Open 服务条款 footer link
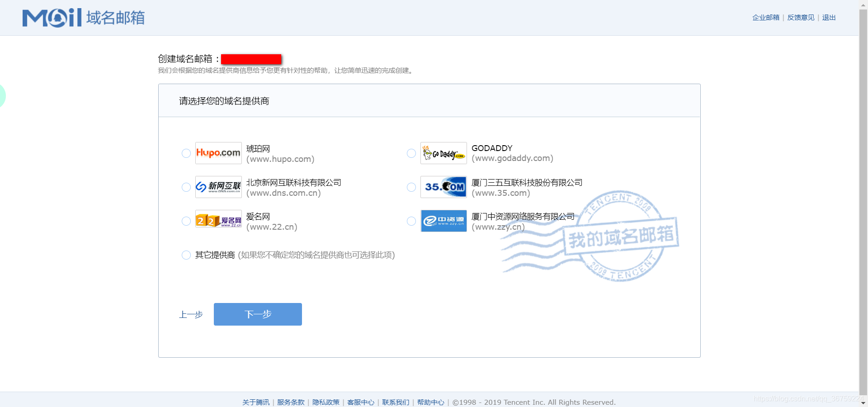868x407 pixels. pos(291,402)
